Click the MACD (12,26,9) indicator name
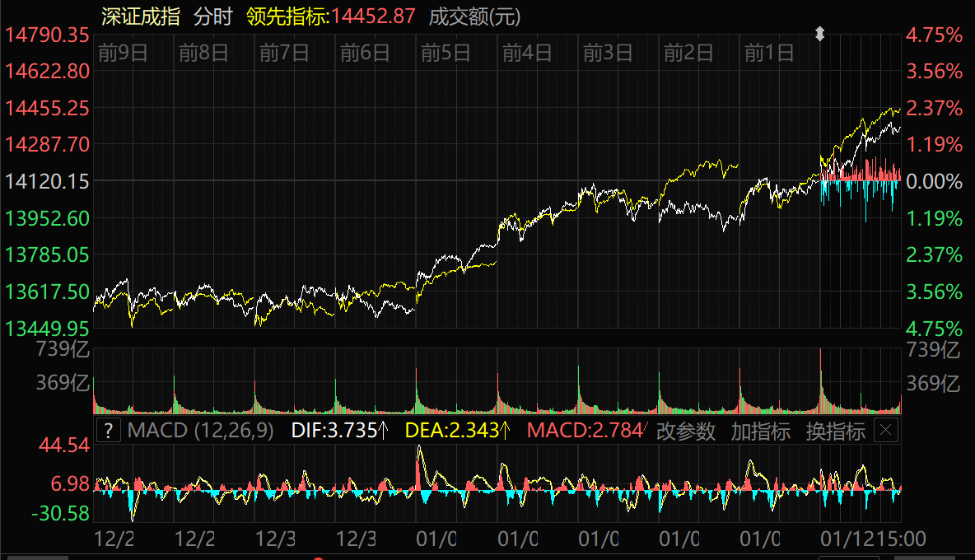Screen dimensions: 975x560 pos(201,431)
